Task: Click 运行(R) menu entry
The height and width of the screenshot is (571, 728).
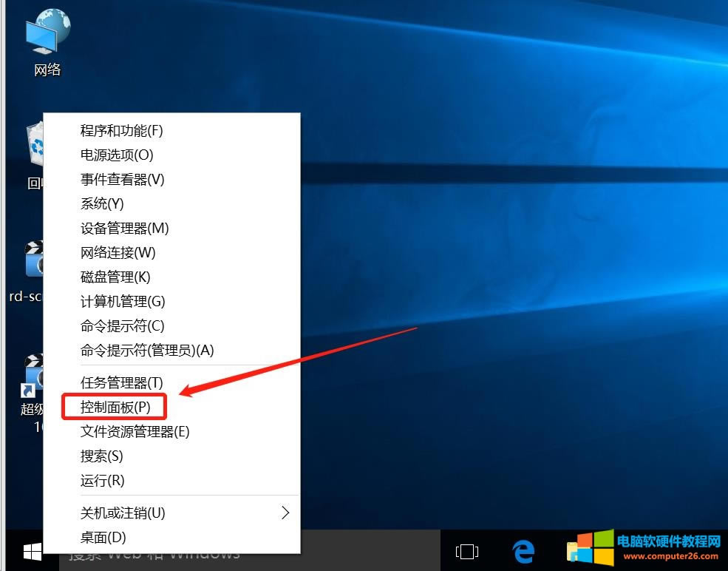Action: point(102,481)
